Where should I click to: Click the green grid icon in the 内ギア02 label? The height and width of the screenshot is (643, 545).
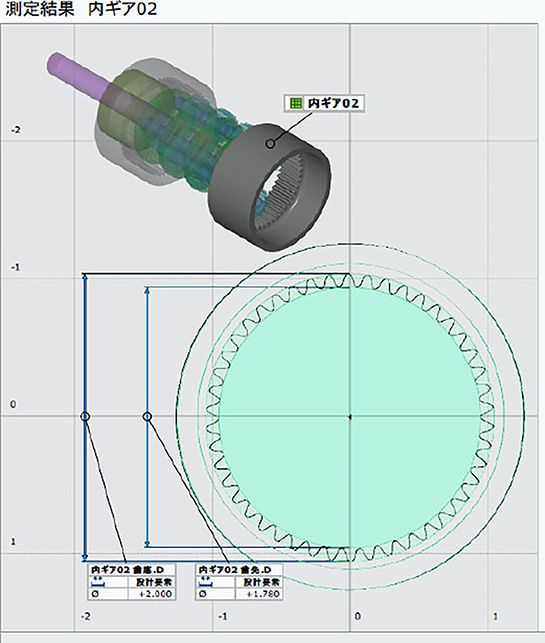pos(295,103)
